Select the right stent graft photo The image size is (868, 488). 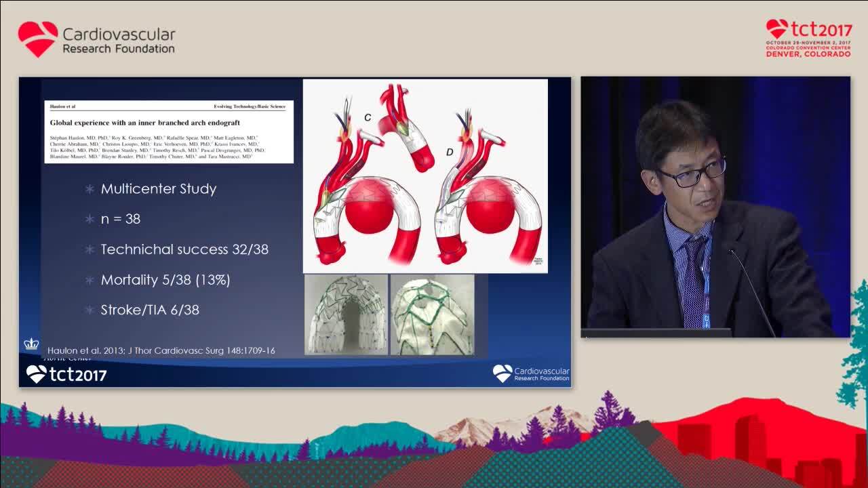point(432,314)
